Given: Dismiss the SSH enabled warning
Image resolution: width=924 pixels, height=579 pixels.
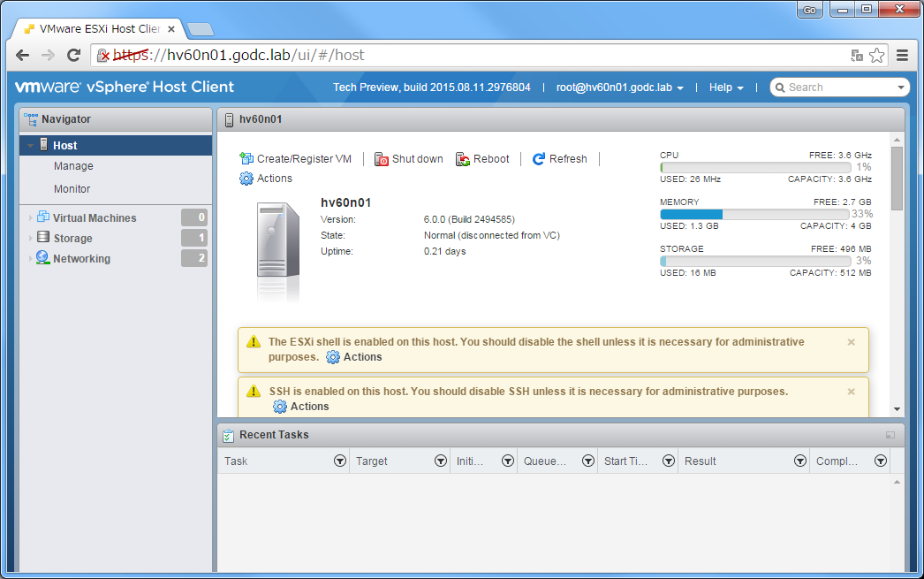Looking at the screenshot, I should point(851,392).
